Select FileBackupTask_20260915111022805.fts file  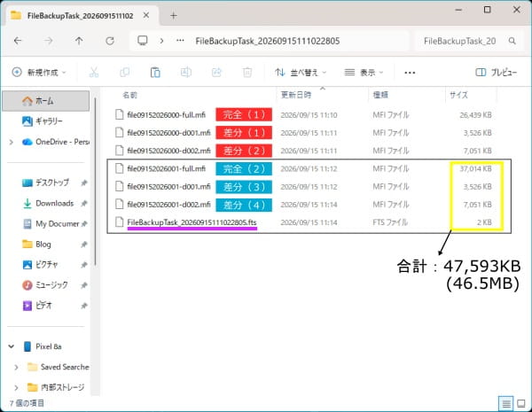pyautogui.click(x=192, y=222)
